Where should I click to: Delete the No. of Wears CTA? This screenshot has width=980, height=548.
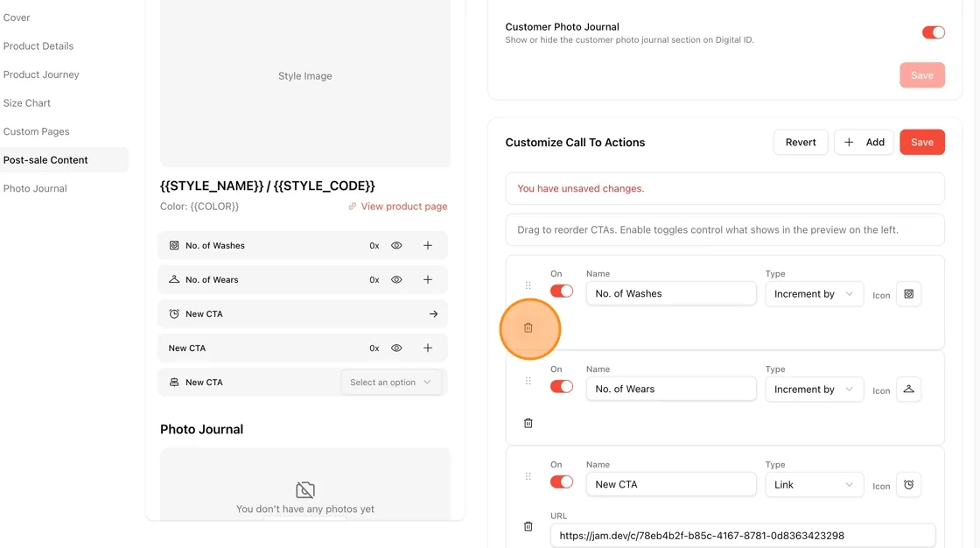click(x=528, y=424)
